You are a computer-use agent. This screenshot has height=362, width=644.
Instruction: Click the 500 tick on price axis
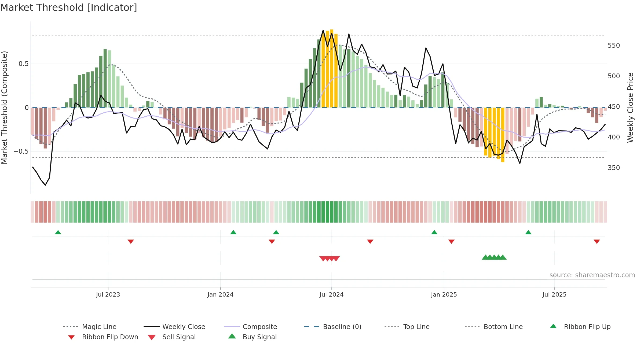(x=614, y=76)
